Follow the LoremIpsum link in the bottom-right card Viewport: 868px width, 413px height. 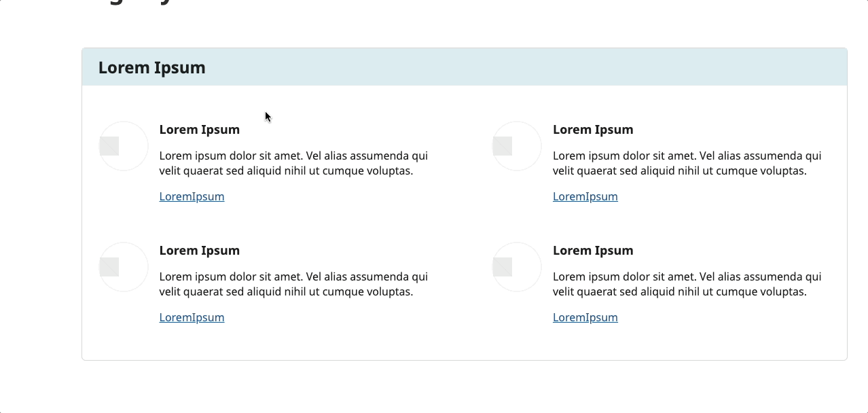(x=585, y=318)
